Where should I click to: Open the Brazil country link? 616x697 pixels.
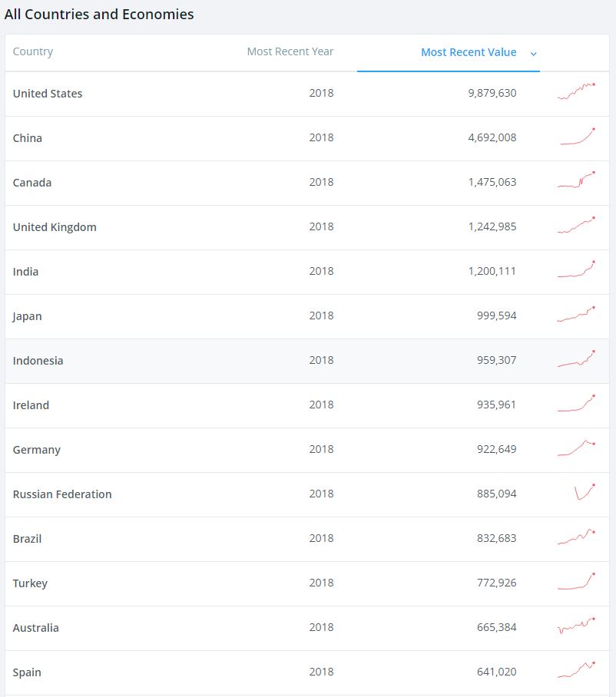[27, 539]
